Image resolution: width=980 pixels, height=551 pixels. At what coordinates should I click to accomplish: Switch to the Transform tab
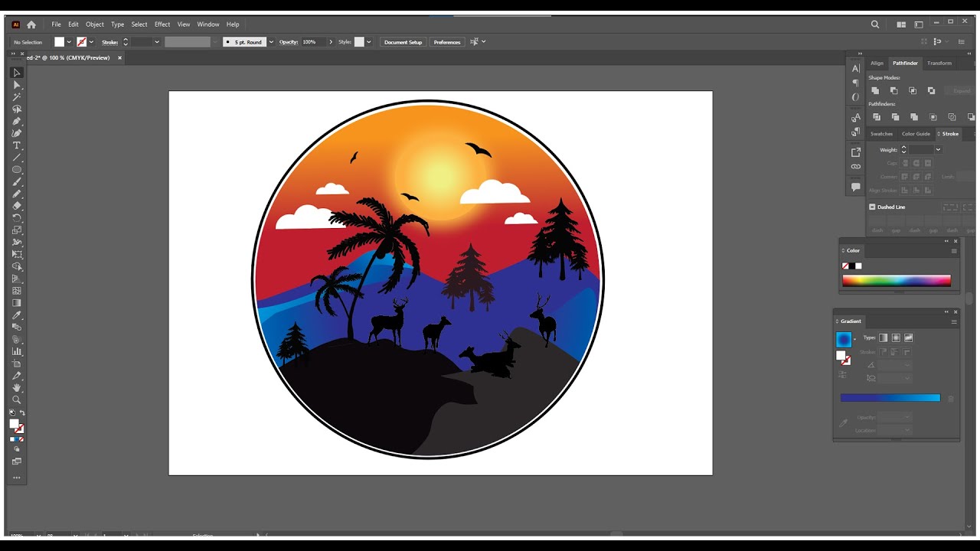(x=939, y=63)
